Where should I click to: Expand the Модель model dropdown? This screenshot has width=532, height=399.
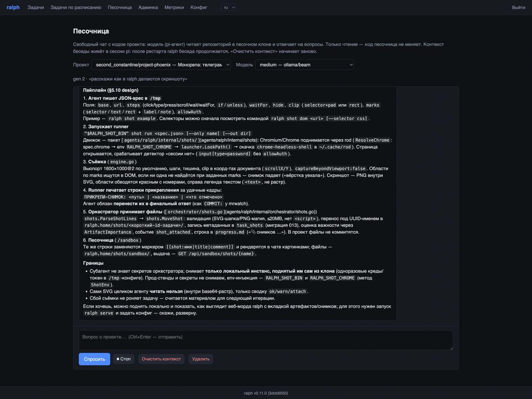(305, 65)
